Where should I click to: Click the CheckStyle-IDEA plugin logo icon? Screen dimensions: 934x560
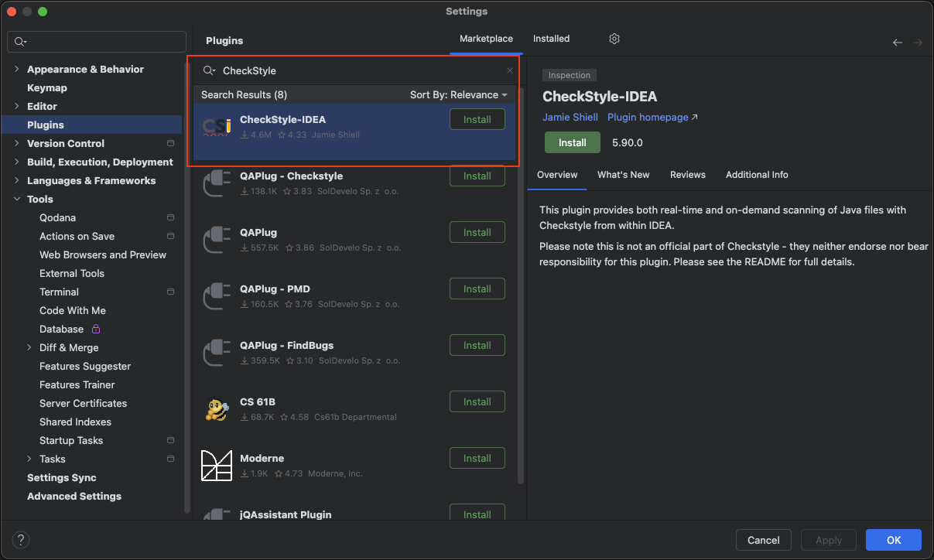click(x=217, y=127)
